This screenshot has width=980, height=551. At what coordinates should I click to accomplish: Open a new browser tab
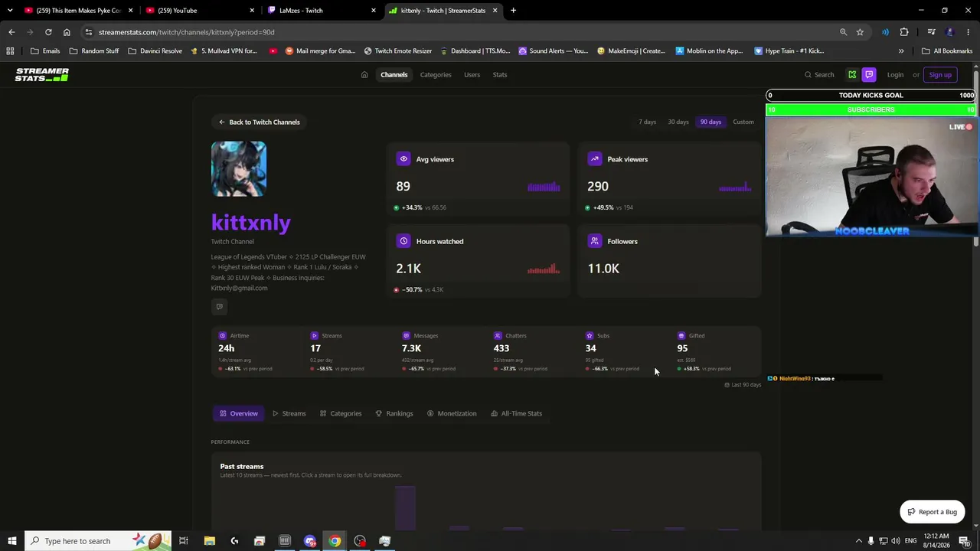point(513,11)
